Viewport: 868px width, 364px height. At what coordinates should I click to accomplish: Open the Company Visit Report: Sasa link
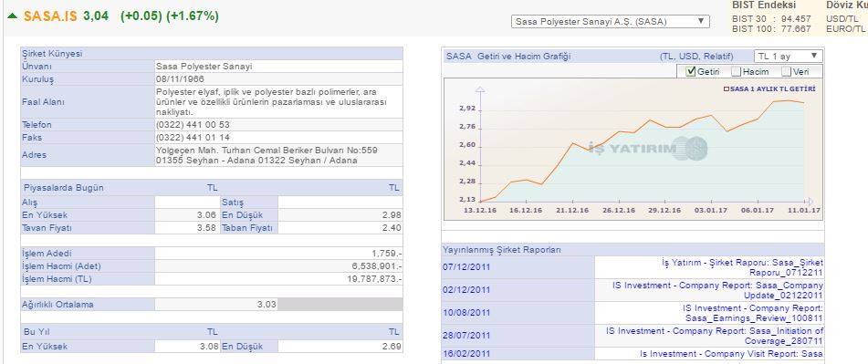pyautogui.click(x=732, y=353)
